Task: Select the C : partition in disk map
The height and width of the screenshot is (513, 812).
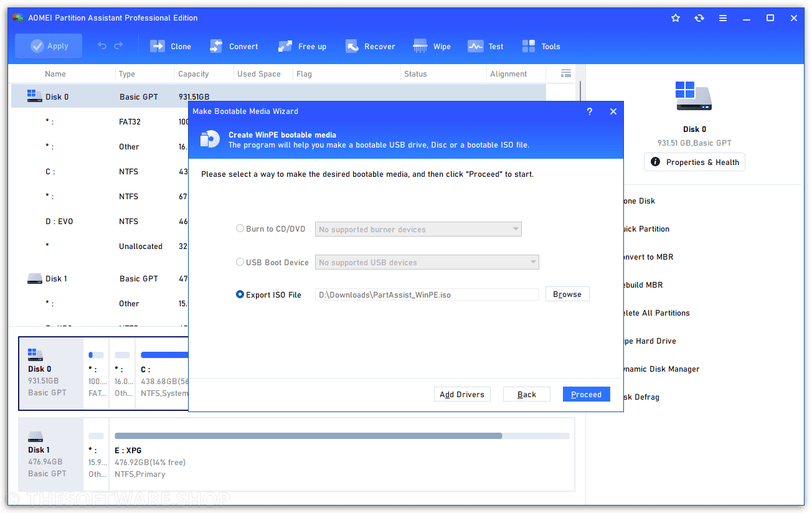Action: [162, 374]
